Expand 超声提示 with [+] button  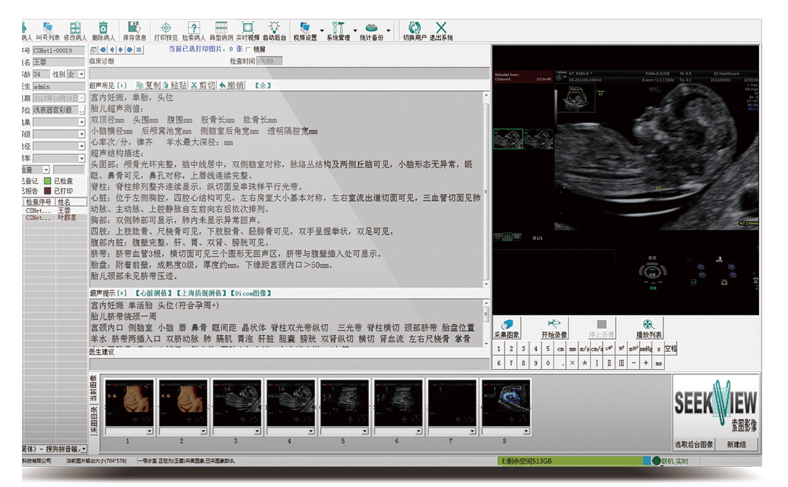[x=122, y=293]
